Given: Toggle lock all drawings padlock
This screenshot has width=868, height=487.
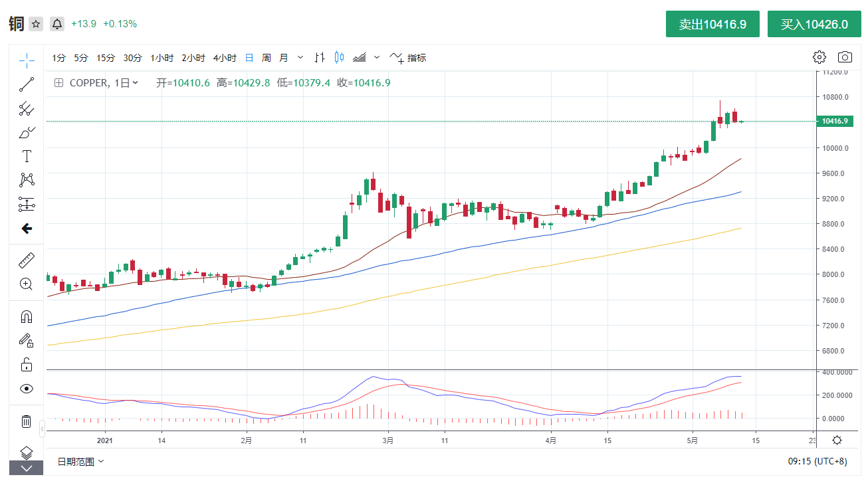Looking at the screenshot, I should coord(27,364).
